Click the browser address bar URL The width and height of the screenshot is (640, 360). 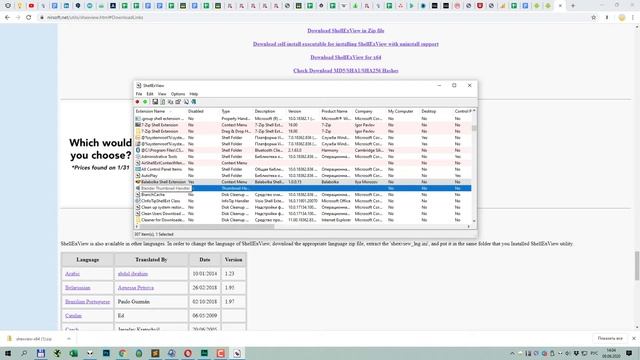click(95, 18)
